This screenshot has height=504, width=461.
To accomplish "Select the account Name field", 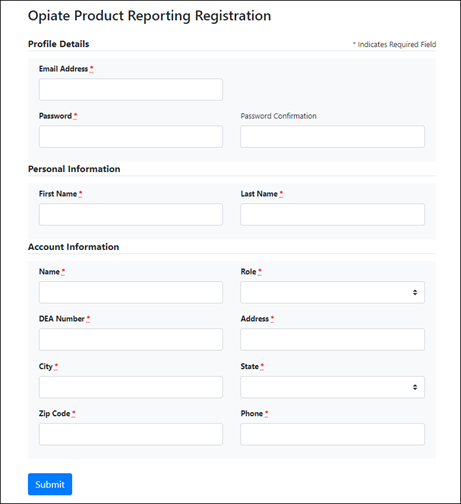I will point(131,292).
